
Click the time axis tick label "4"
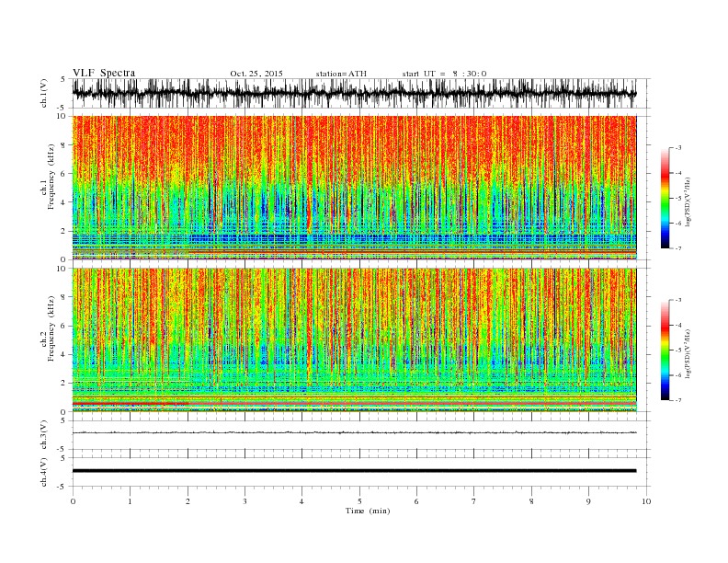[x=302, y=501]
